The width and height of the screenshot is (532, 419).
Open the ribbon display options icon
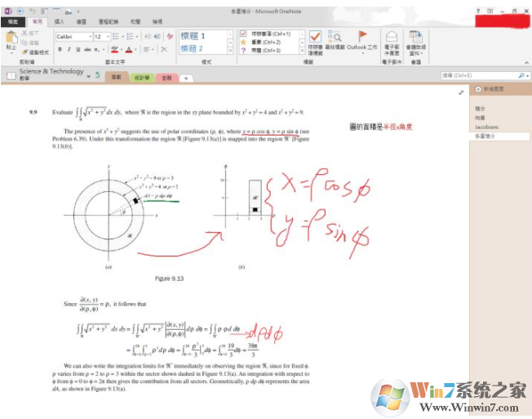click(490, 11)
